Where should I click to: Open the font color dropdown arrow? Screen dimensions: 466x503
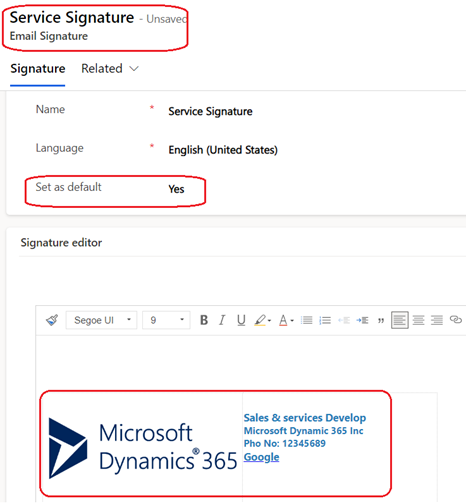point(292,321)
